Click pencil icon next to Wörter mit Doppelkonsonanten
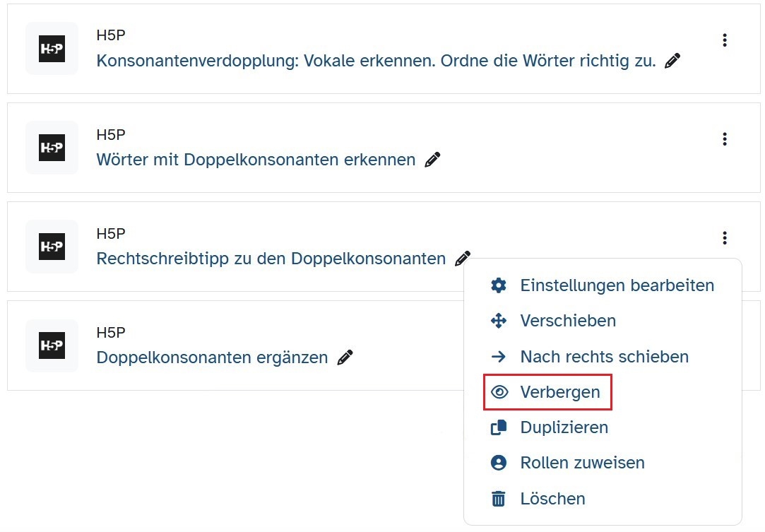Screen dimensions: 765x532 432,160
